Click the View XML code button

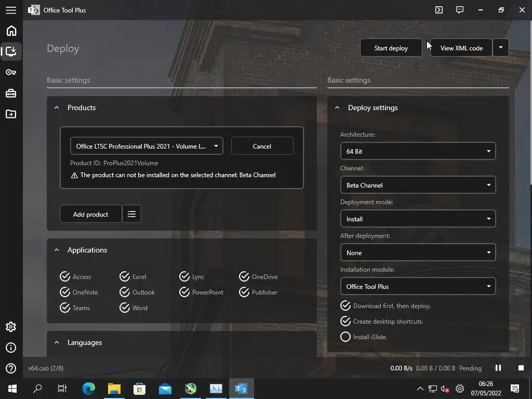[x=461, y=48]
